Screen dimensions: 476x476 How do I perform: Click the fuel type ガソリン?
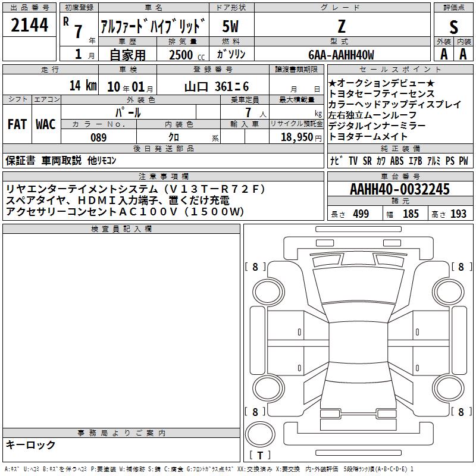tap(231, 54)
